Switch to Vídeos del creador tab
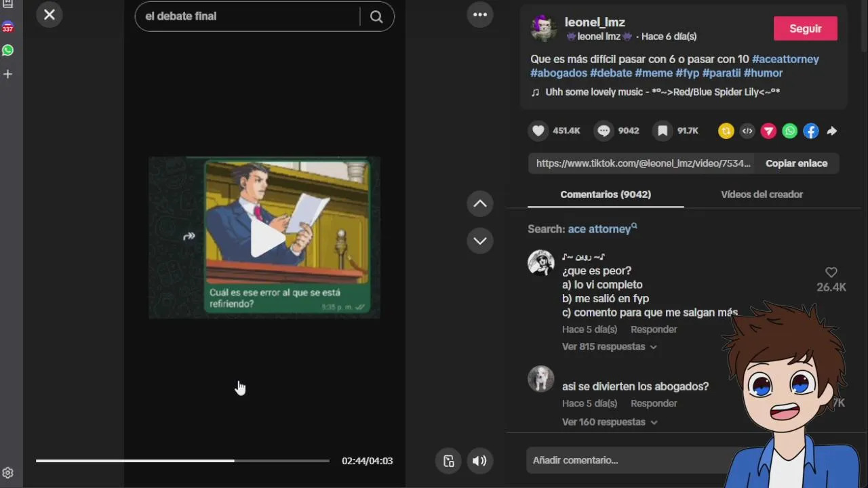 (762, 195)
